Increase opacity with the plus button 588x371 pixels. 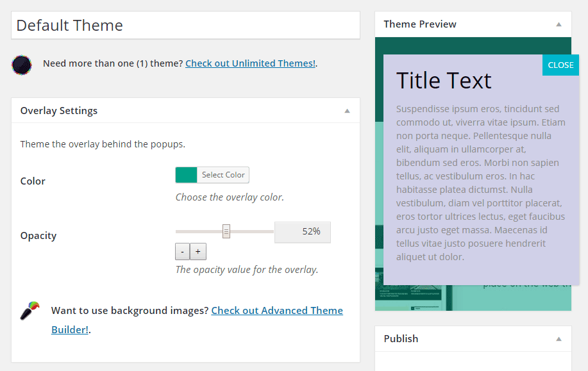click(x=197, y=251)
